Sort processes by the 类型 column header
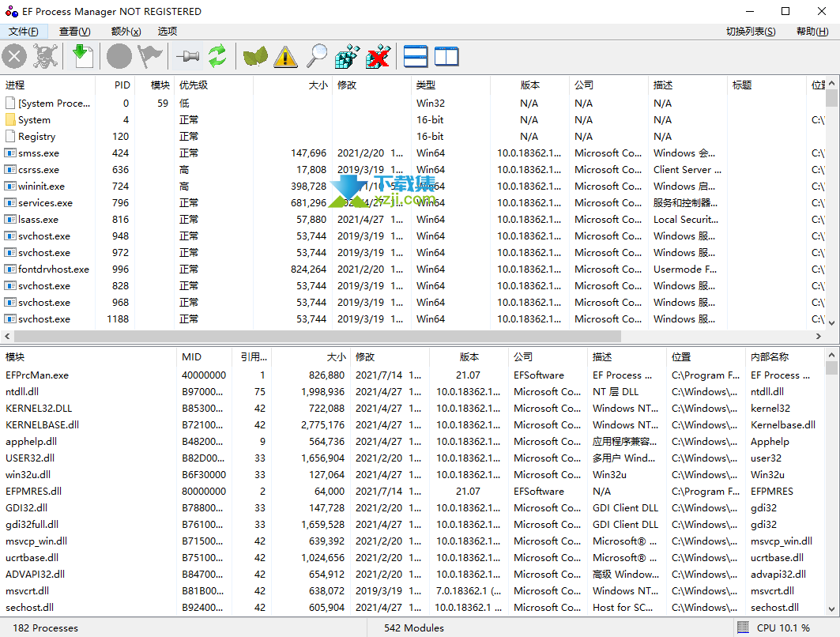 tap(450, 85)
